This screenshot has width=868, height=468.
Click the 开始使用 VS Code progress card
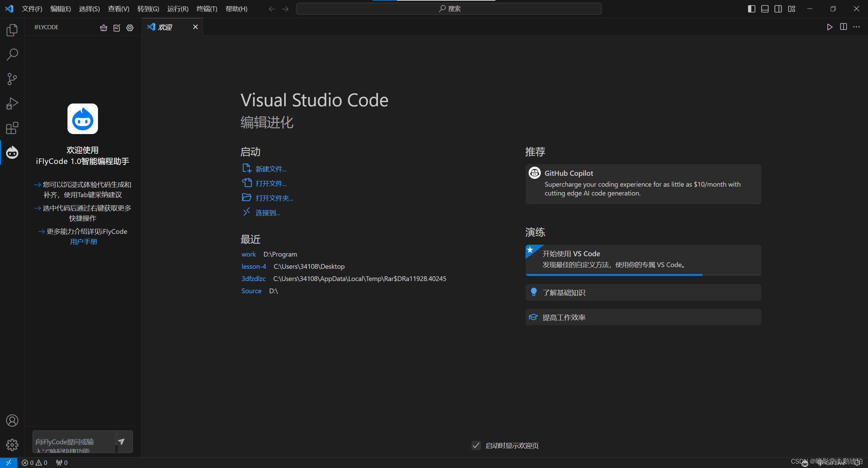click(x=643, y=260)
